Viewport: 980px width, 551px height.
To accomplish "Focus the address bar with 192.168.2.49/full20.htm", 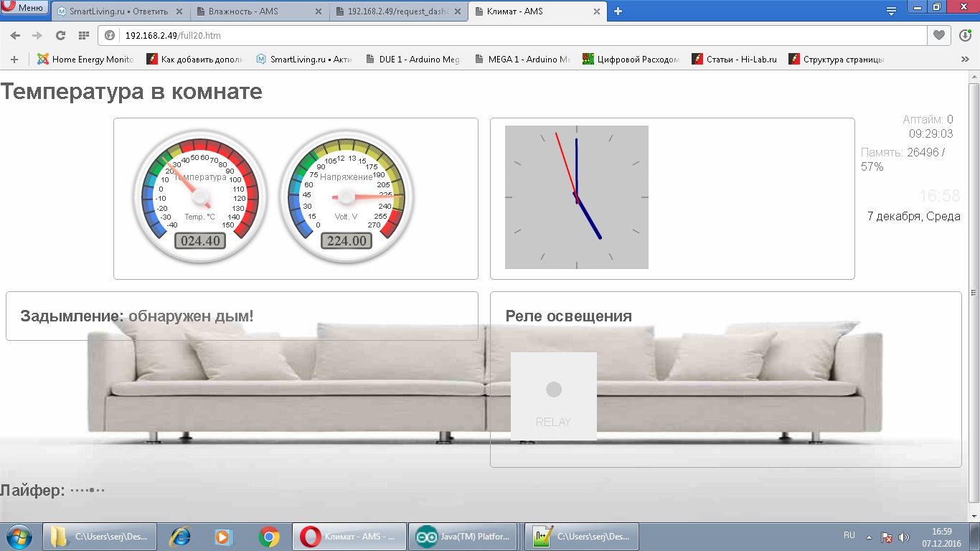I will pyautogui.click(x=512, y=35).
